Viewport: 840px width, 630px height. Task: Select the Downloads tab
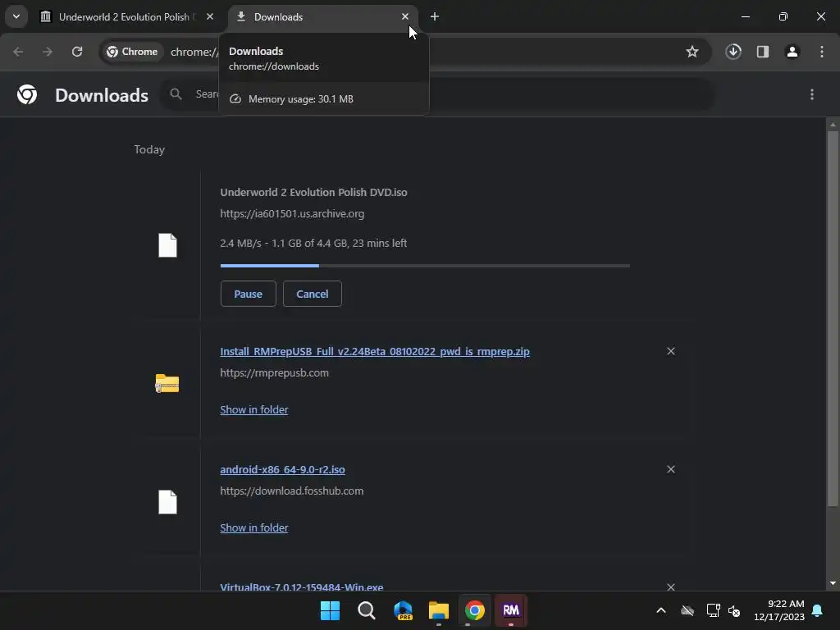tap(322, 17)
